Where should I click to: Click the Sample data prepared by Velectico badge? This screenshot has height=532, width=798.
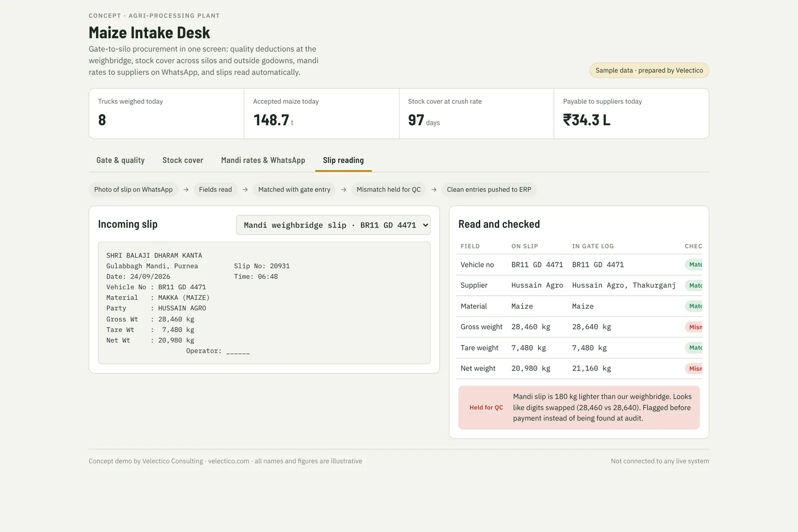click(649, 70)
